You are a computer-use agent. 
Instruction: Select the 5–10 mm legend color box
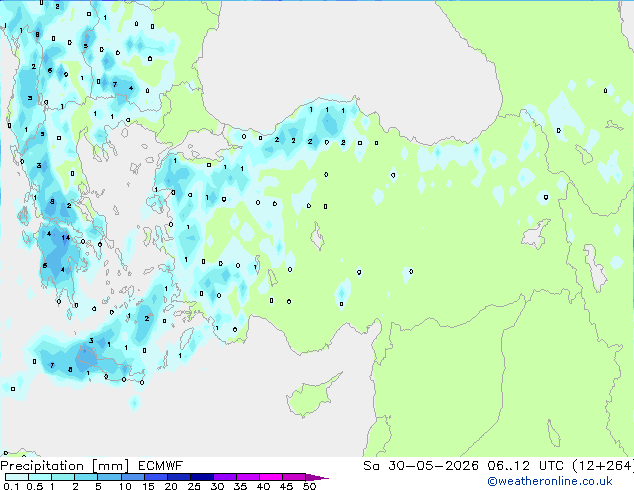(109, 477)
